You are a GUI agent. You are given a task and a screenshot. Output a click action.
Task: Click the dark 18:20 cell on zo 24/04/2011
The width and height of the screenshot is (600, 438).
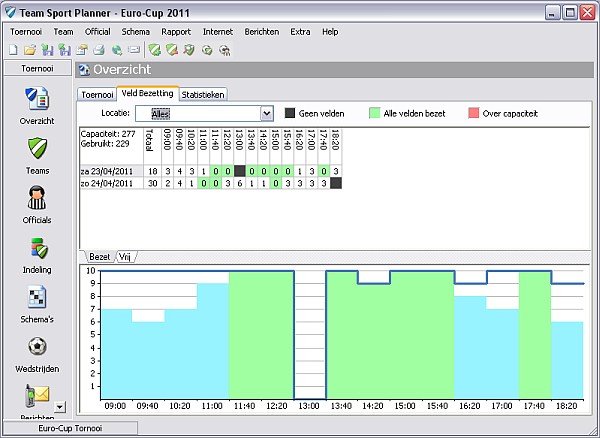click(x=336, y=183)
